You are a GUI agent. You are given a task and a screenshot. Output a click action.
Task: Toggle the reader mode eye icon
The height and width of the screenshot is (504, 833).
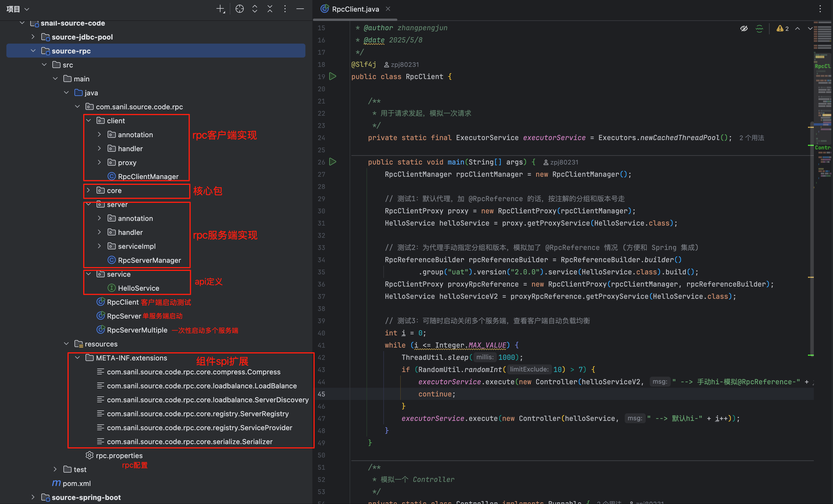tap(744, 28)
